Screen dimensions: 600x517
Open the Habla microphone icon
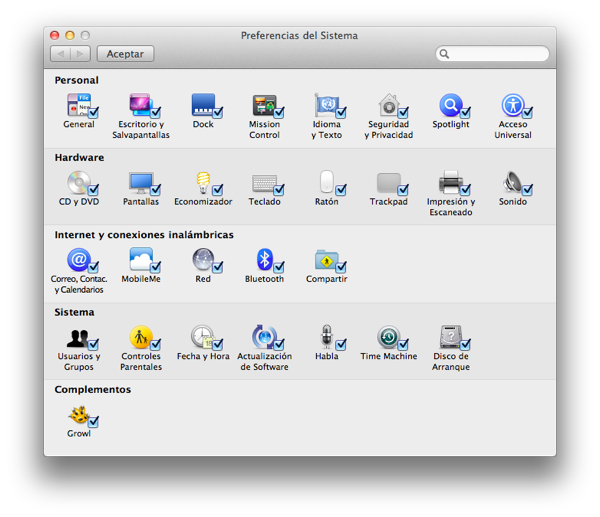click(326, 337)
